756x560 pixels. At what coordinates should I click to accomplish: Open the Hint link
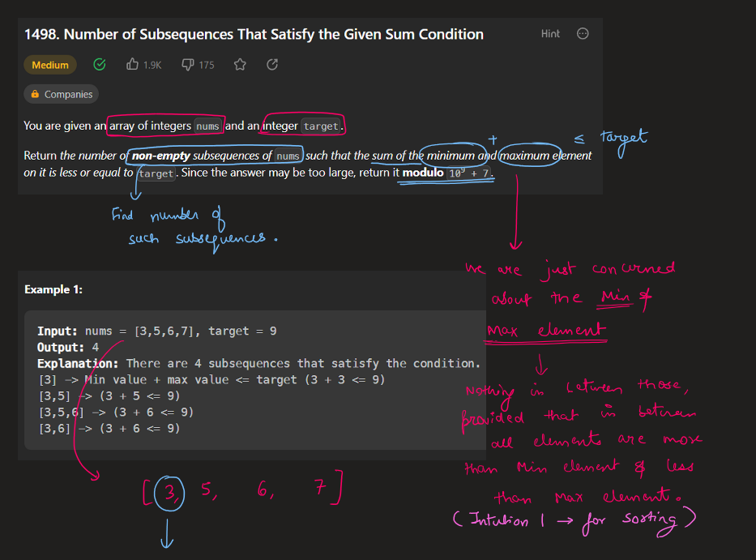click(x=550, y=34)
